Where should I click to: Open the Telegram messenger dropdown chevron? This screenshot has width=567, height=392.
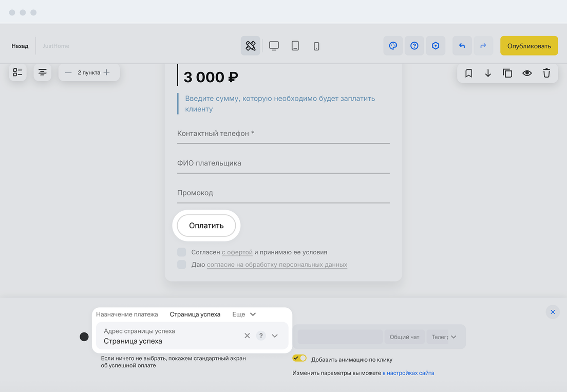click(x=453, y=337)
